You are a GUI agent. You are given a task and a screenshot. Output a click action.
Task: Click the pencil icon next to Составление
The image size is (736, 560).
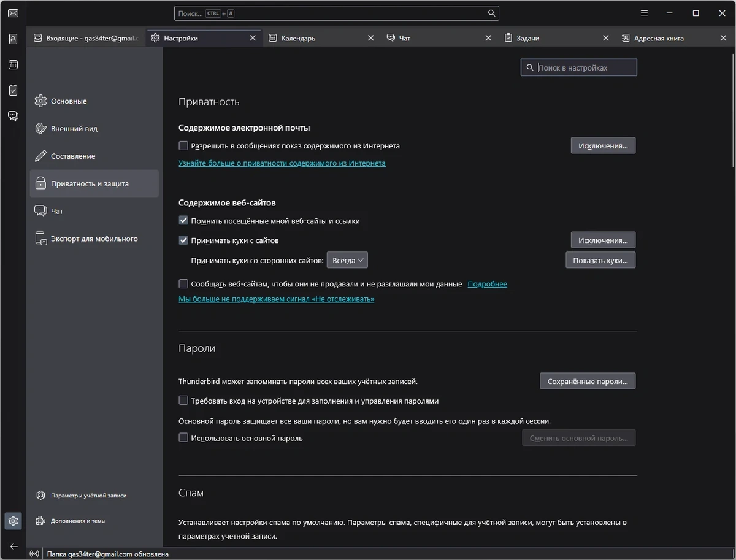40,156
